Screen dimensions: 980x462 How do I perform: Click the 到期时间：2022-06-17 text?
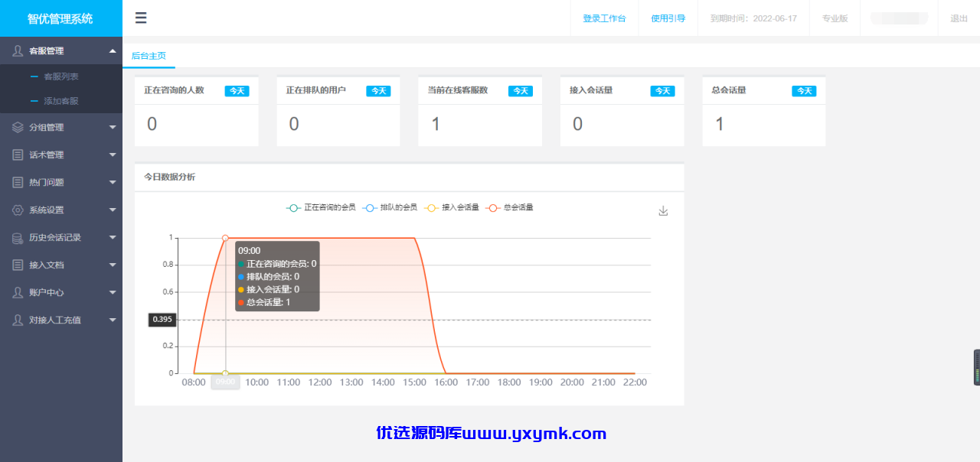[x=753, y=18]
